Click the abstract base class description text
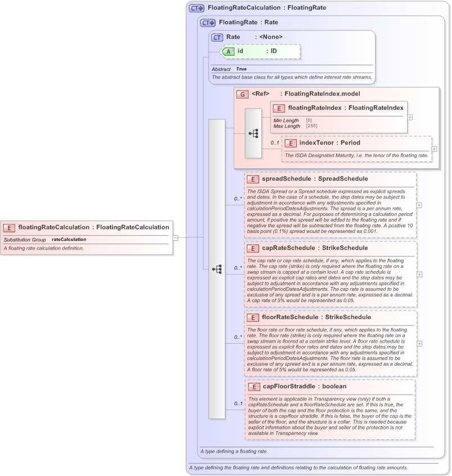 coord(292,78)
